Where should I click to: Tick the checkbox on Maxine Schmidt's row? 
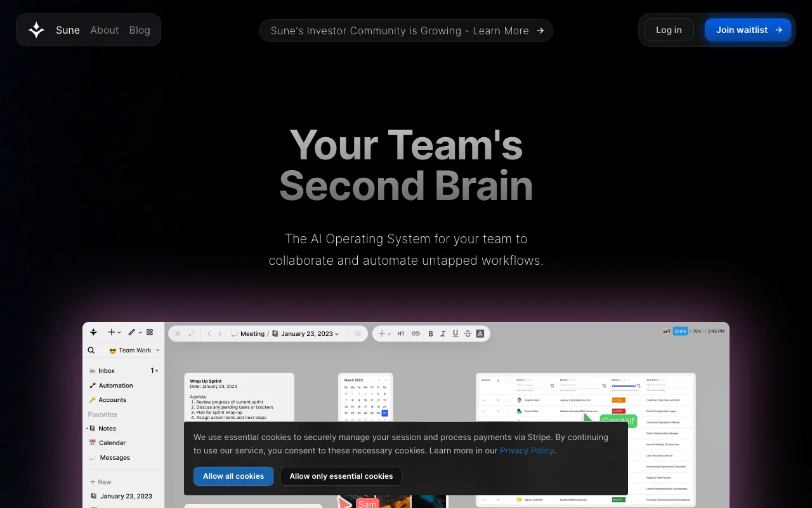pyautogui.click(x=508, y=500)
